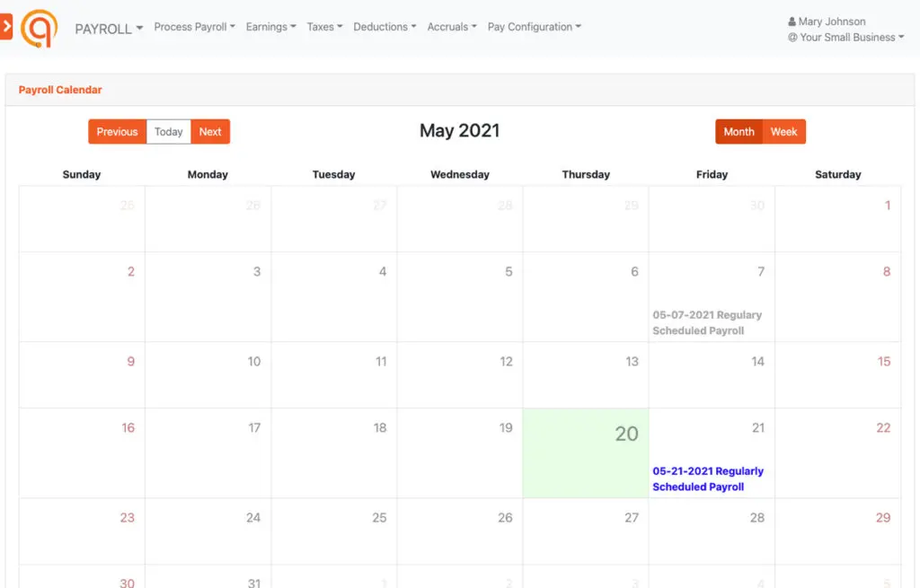
Task: Jump to Today in calendar
Action: coord(168,132)
